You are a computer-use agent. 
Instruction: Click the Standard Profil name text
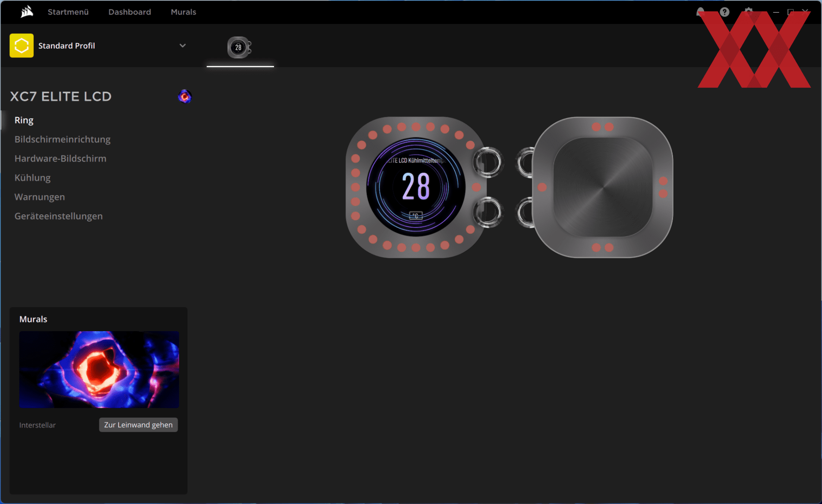click(x=67, y=46)
